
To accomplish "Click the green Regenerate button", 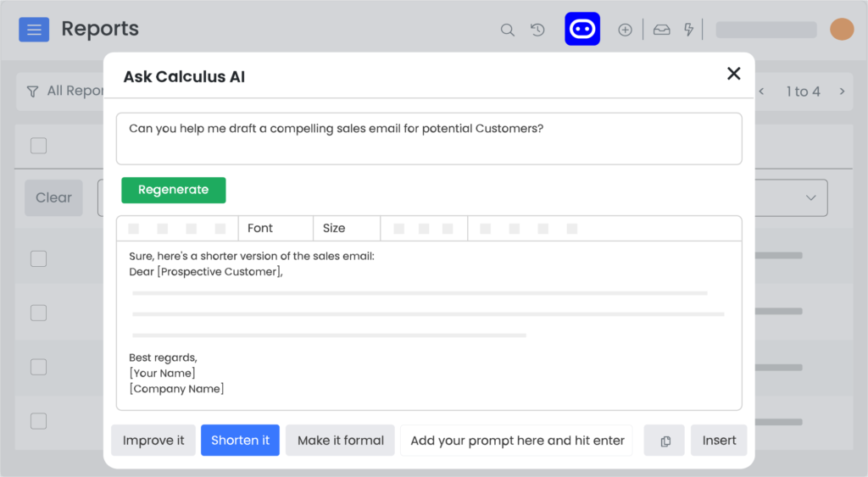I will (173, 190).
